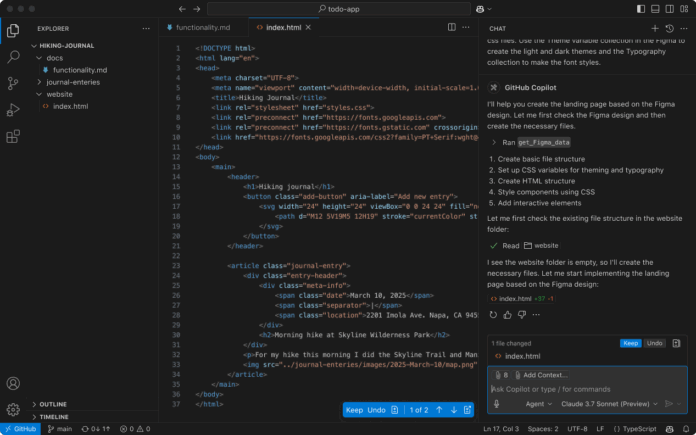This screenshot has width=696, height=435.
Task: Click Keep in the chat file changes
Action: click(630, 343)
